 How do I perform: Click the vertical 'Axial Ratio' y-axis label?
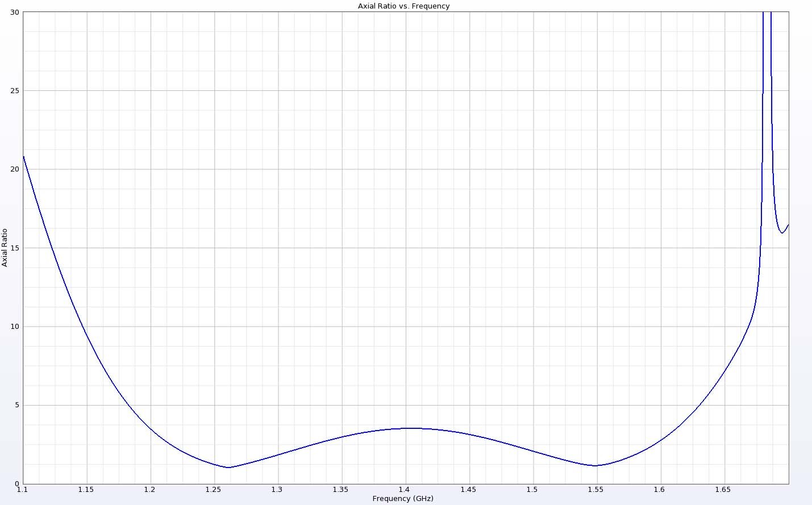tap(5, 248)
